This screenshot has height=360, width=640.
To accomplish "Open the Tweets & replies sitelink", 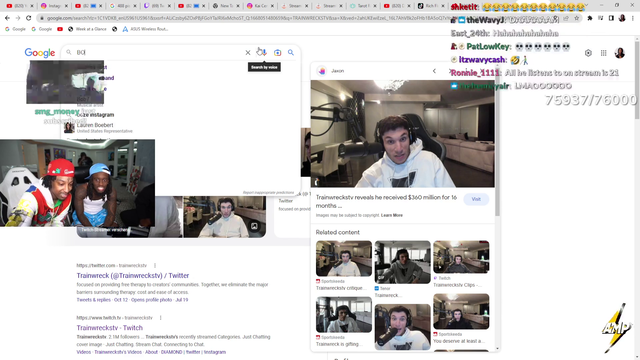I will coord(93,300).
